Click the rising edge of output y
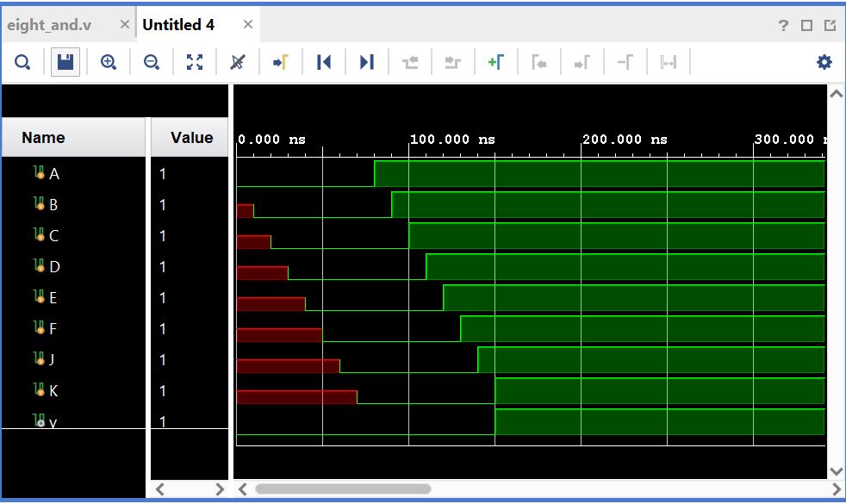Viewport: 846px width, 504px height. point(495,422)
